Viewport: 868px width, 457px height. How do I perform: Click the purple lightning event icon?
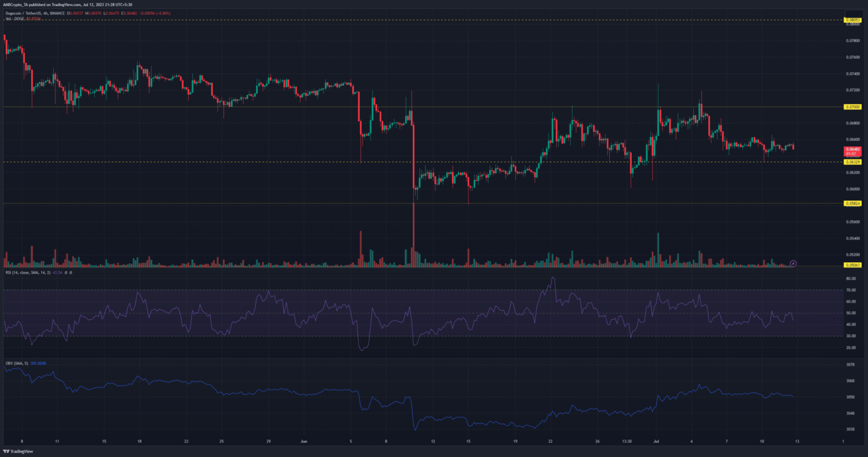click(x=793, y=263)
